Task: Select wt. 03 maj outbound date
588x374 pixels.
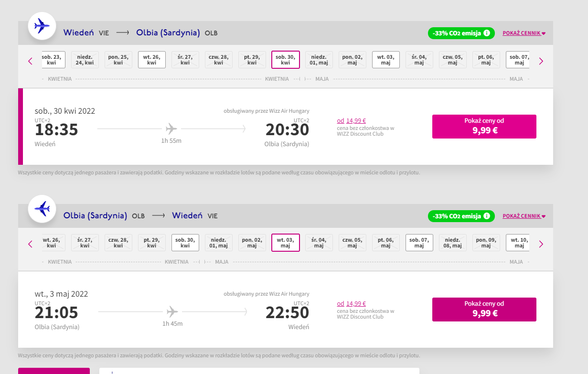Action: [x=386, y=60]
